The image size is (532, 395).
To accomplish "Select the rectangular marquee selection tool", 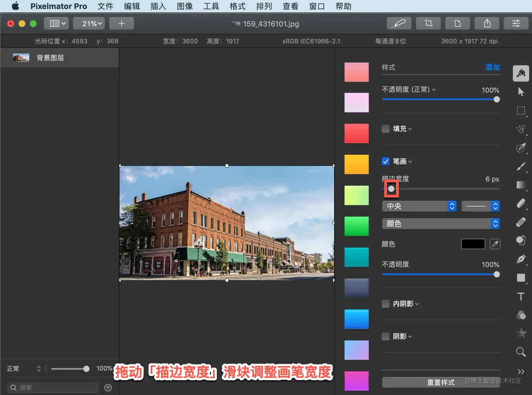I will point(521,111).
